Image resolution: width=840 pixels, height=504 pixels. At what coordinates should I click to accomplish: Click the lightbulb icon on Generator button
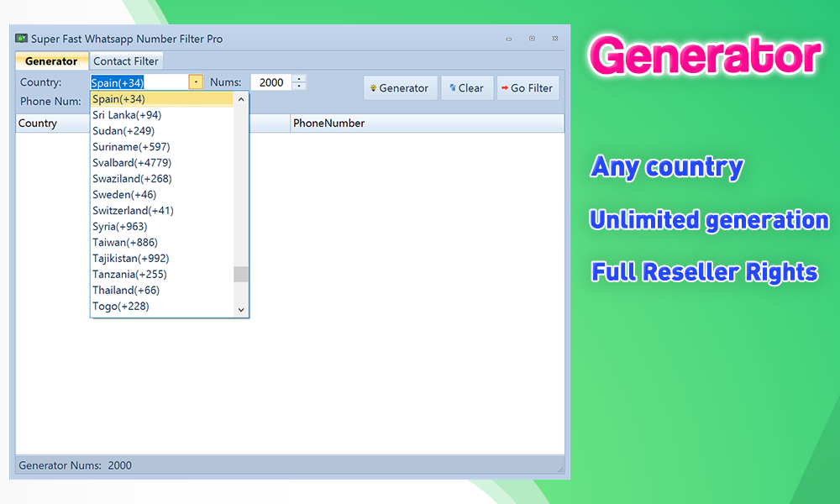tap(372, 87)
